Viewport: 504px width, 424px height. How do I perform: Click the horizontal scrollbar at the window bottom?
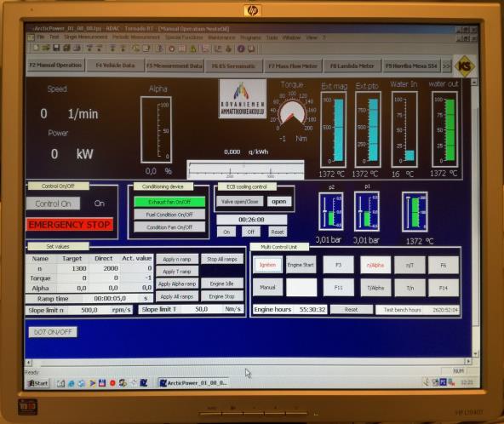[249, 362]
